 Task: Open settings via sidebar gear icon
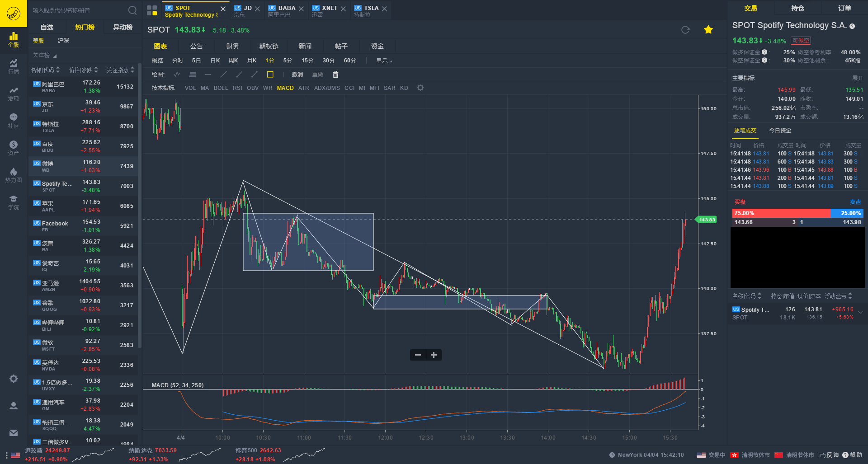click(x=14, y=379)
